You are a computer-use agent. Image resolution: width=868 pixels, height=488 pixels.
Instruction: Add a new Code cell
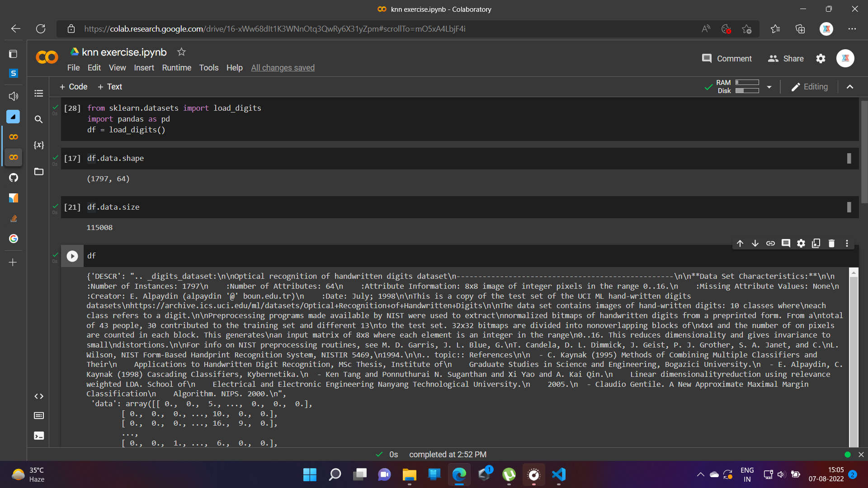coord(73,87)
